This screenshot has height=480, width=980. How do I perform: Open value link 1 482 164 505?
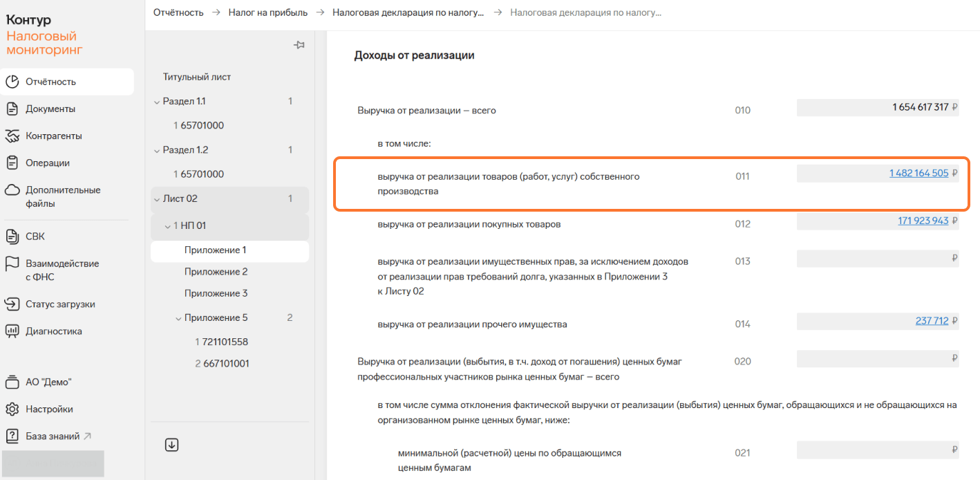pyautogui.click(x=918, y=173)
